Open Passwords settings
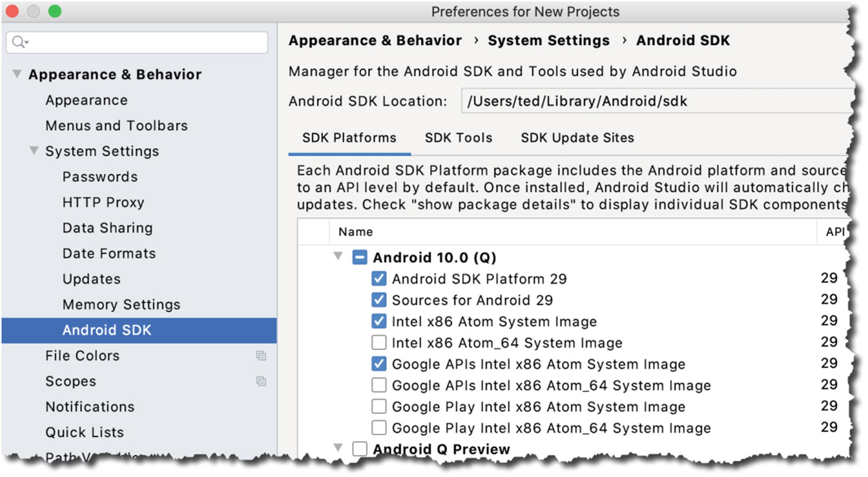 pos(100,177)
